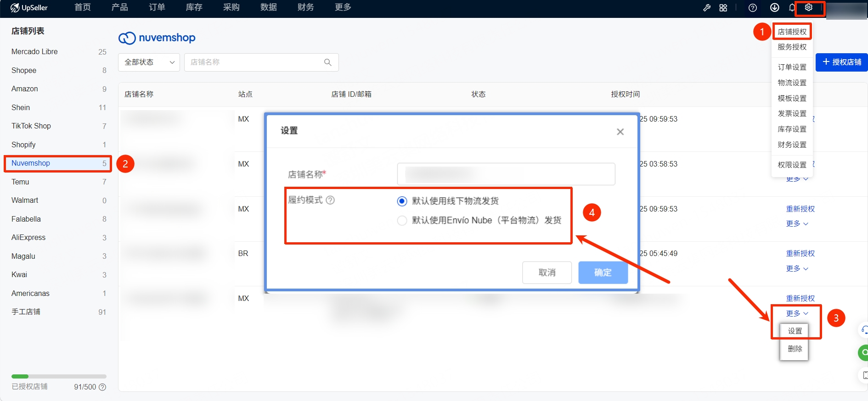The height and width of the screenshot is (401, 868).
Task: Click the UpSeller logo
Action: pyautogui.click(x=29, y=8)
